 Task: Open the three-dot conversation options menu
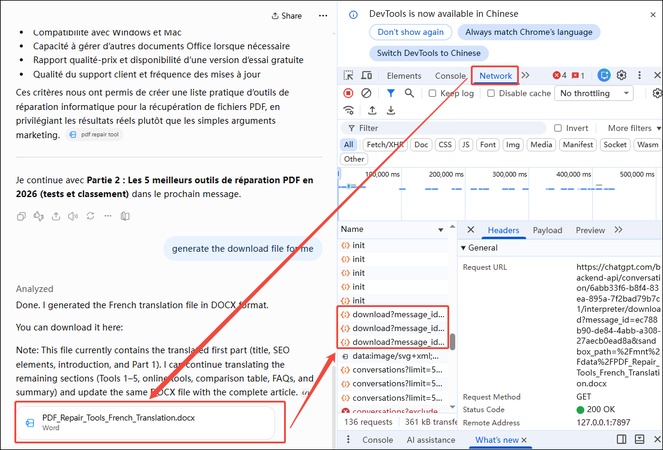(x=323, y=16)
